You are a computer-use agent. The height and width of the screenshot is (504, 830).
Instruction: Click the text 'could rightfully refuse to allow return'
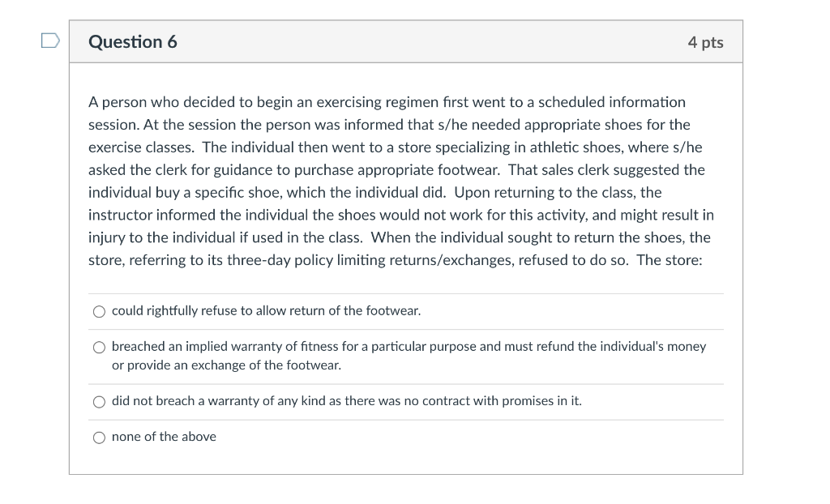[x=266, y=310]
